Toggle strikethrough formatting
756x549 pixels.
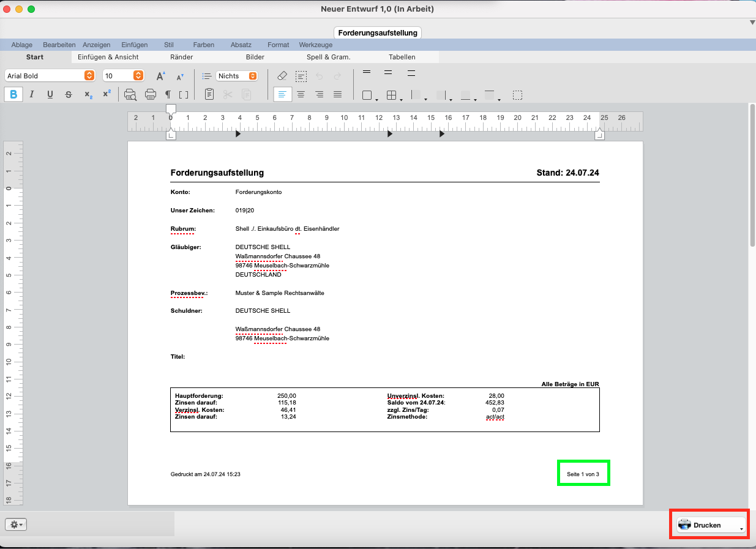tap(69, 94)
